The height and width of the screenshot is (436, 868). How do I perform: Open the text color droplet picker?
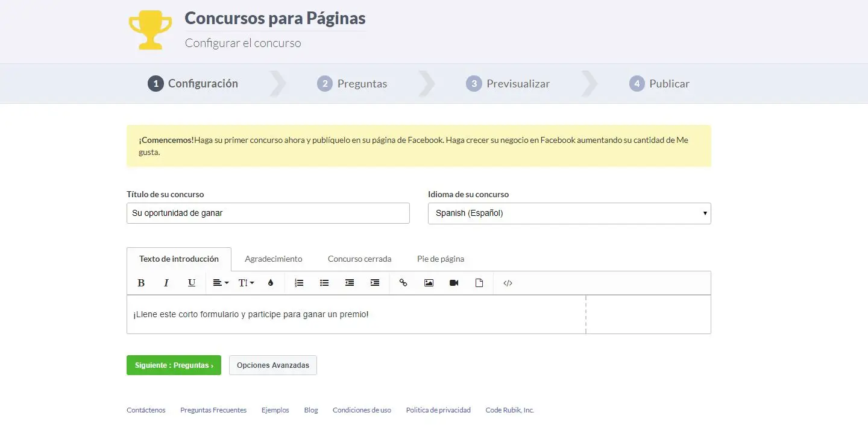(271, 283)
